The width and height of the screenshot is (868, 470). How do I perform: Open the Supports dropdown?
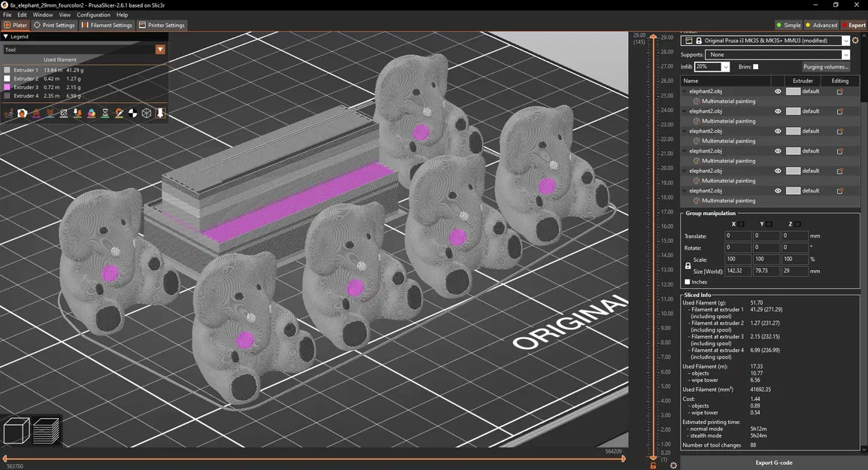click(x=846, y=54)
